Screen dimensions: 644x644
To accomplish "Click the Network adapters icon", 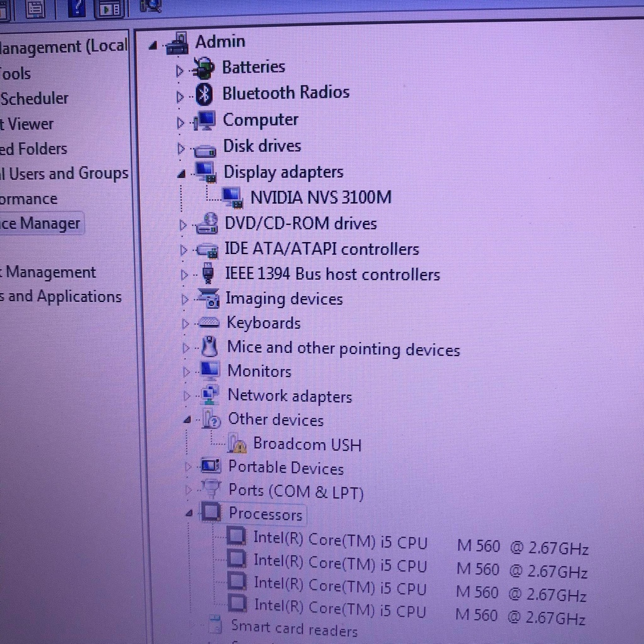I will point(210,395).
